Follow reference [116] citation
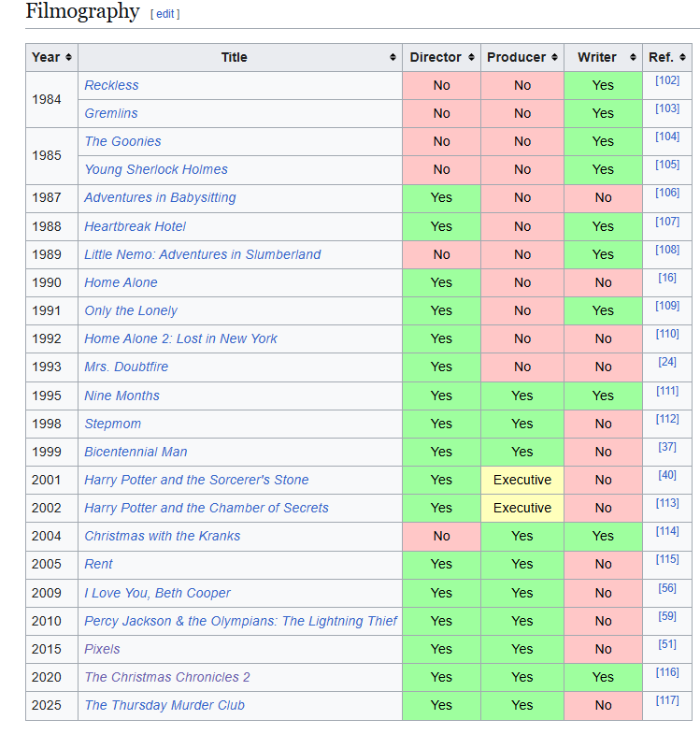The height and width of the screenshot is (734, 700). (667, 672)
